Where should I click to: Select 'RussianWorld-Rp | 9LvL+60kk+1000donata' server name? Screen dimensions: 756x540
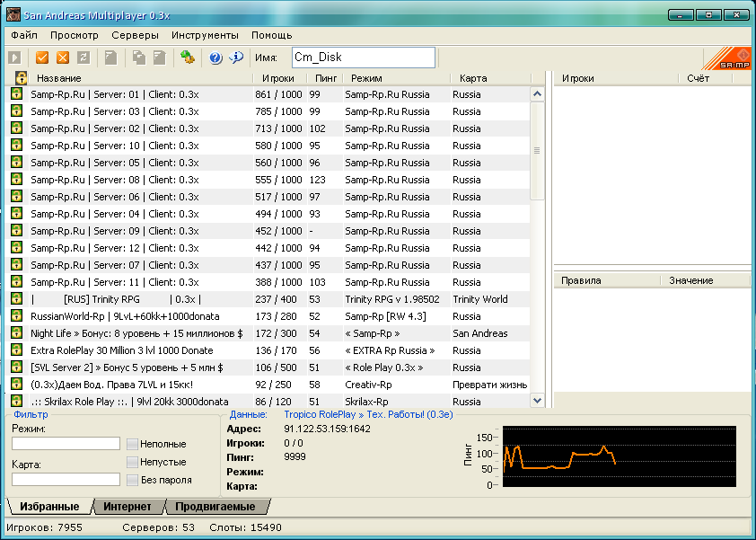[125, 316]
